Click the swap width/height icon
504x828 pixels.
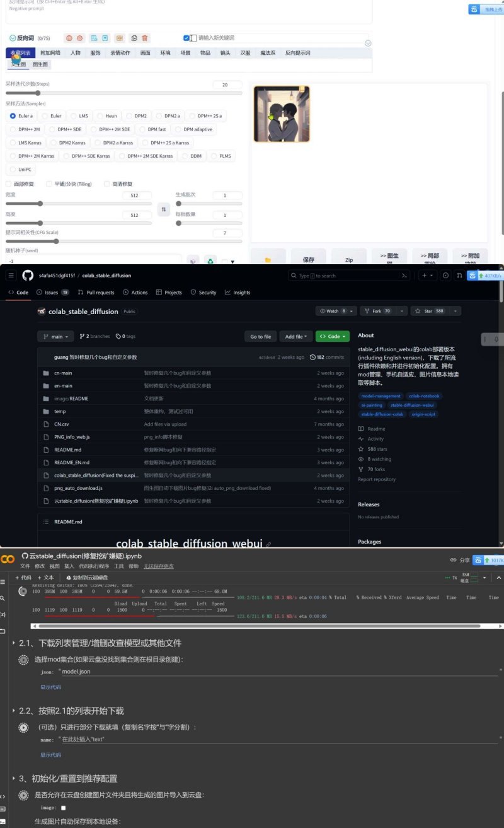pyautogui.click(x=164, y=209)
